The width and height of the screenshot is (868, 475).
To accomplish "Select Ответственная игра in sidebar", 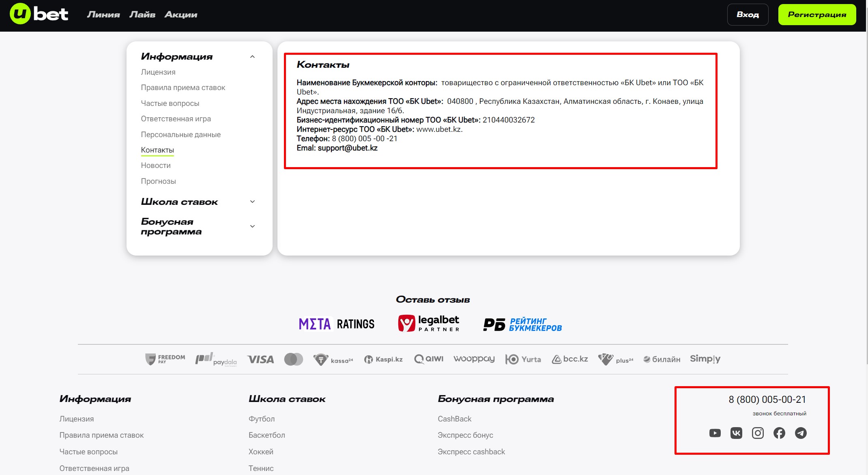I will (x=176, y=119).
